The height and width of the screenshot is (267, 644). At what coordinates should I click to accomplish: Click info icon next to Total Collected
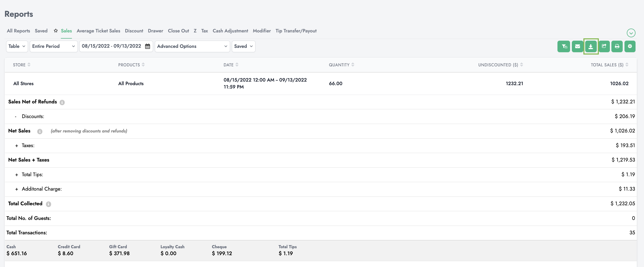49,204
